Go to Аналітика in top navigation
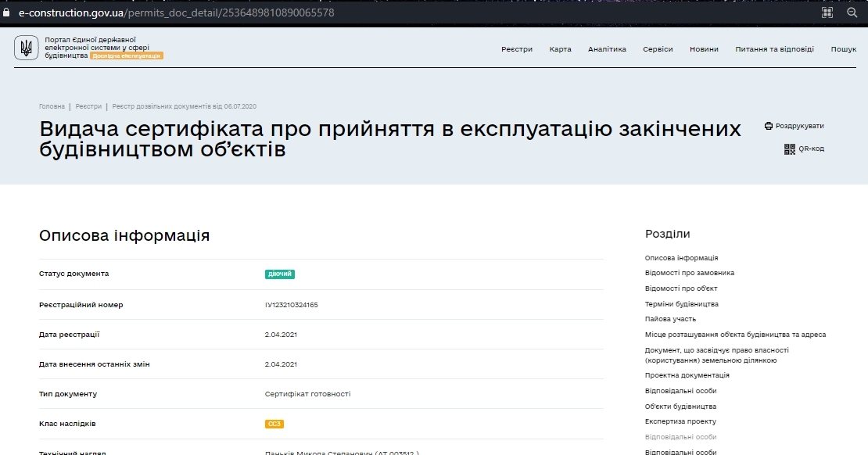The width and height of the screenshot is (868, 455). 608,49
